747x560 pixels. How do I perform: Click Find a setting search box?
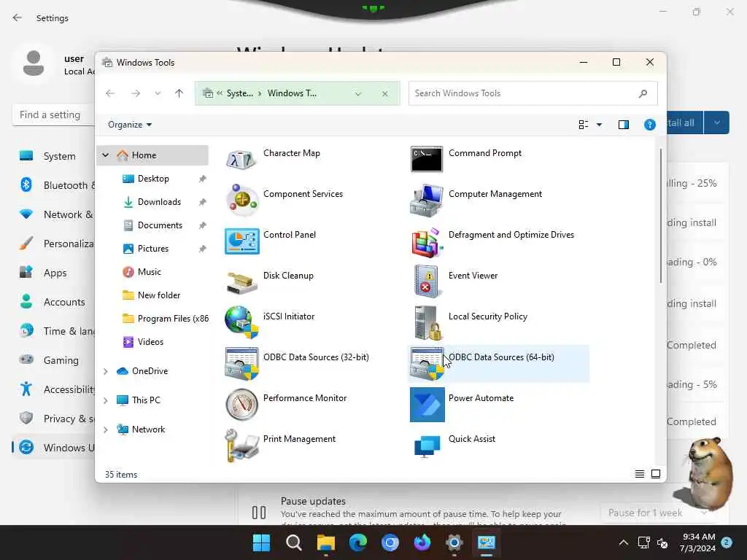coord(53,114)
